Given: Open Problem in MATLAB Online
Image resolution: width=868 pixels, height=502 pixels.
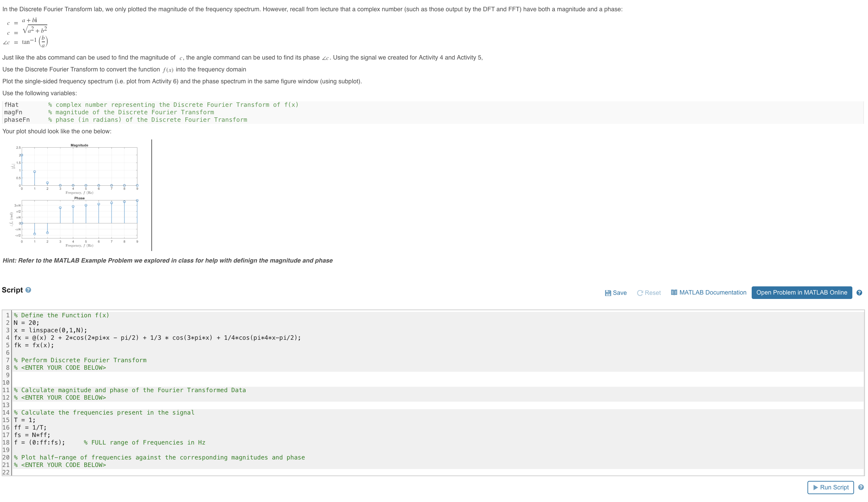Looking at the screenshot, I should coord(801,292).
